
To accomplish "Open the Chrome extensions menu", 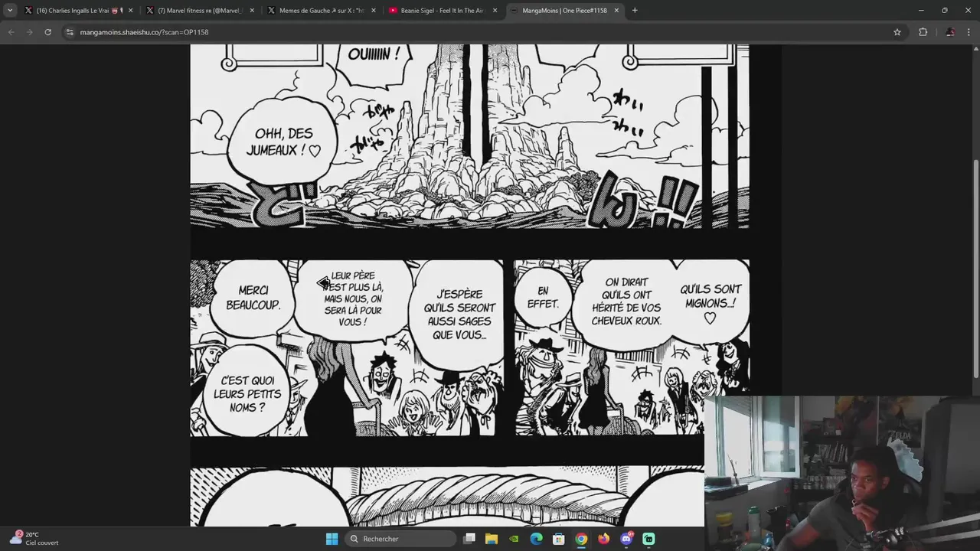I will click(923, 32).
